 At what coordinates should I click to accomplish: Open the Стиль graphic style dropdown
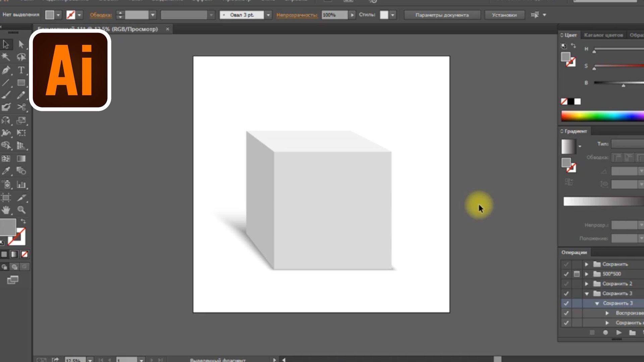point(392,15)
